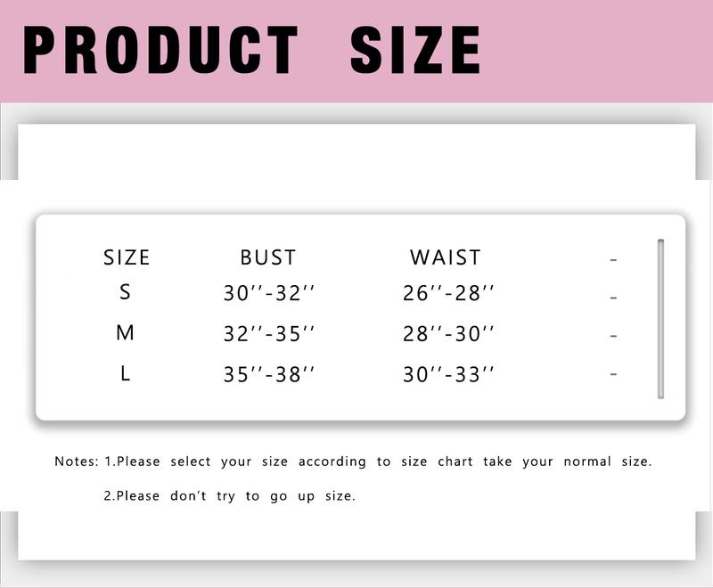Click the dash in the header row's last column
The image size is (713, 588).
pyautogui.click(x=613, y=260)
